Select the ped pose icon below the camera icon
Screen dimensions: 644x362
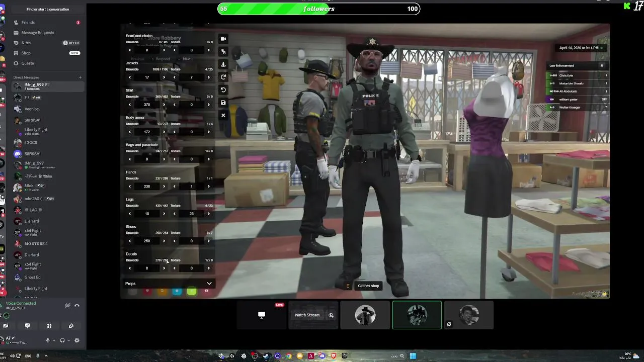click(223, 51)
